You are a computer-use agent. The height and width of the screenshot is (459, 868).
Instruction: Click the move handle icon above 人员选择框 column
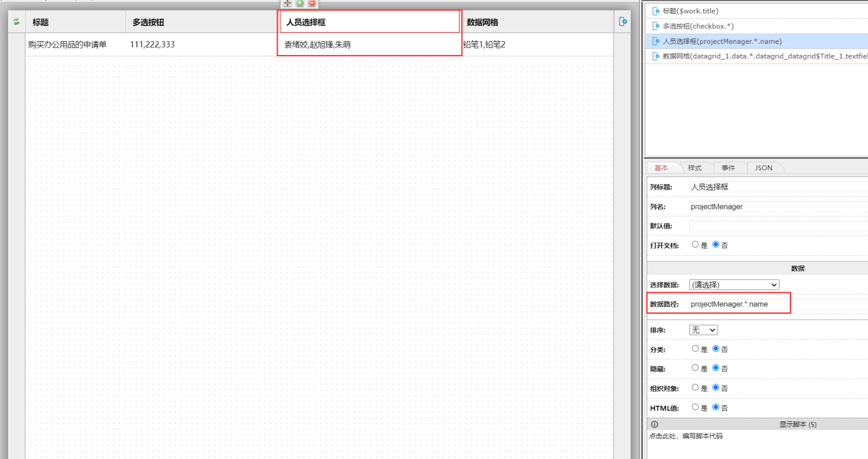[x=287, y=3]
